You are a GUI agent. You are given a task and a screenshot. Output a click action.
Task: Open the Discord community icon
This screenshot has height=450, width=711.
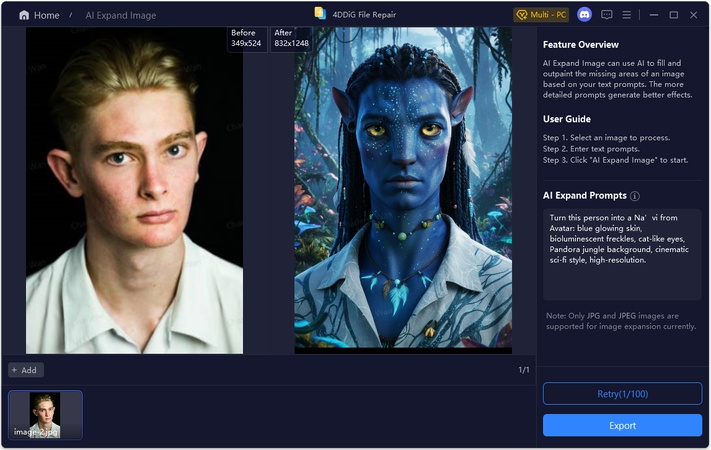point(584,15)
